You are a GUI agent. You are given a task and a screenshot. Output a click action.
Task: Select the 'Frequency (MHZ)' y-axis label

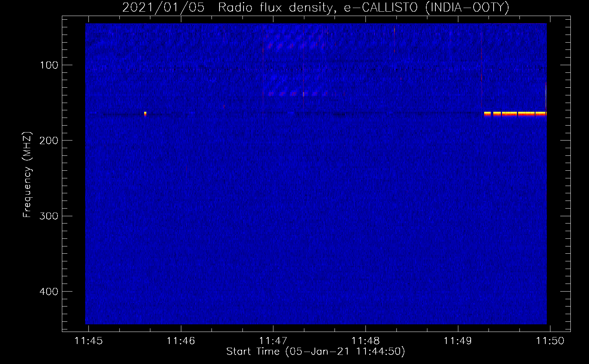click(27, 175)
